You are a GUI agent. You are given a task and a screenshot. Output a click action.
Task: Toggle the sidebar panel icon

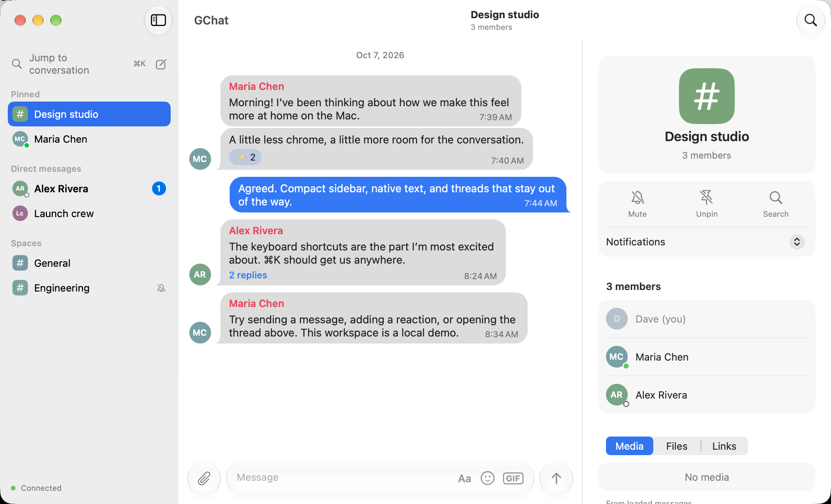pyautogui.click(x=158, y=20)
